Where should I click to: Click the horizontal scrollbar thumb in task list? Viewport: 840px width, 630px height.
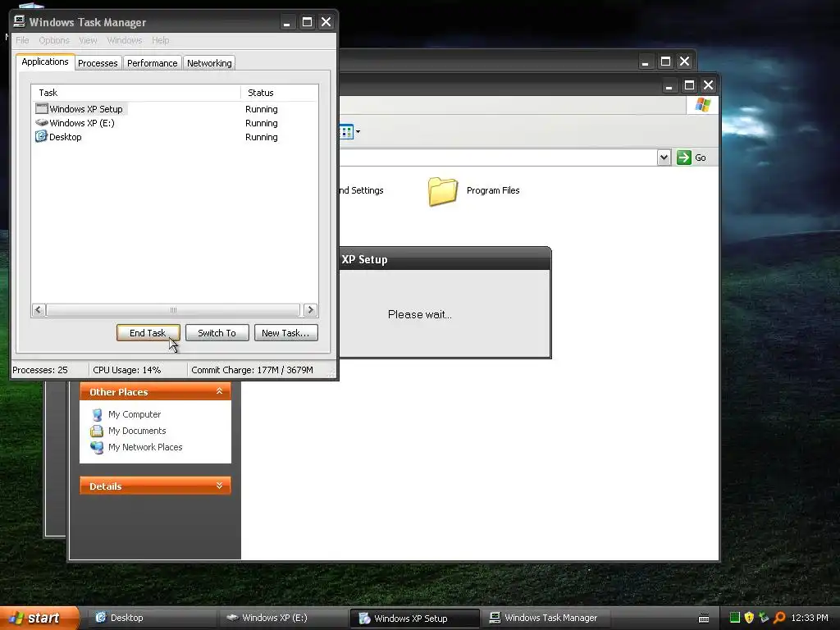(173, 309)
